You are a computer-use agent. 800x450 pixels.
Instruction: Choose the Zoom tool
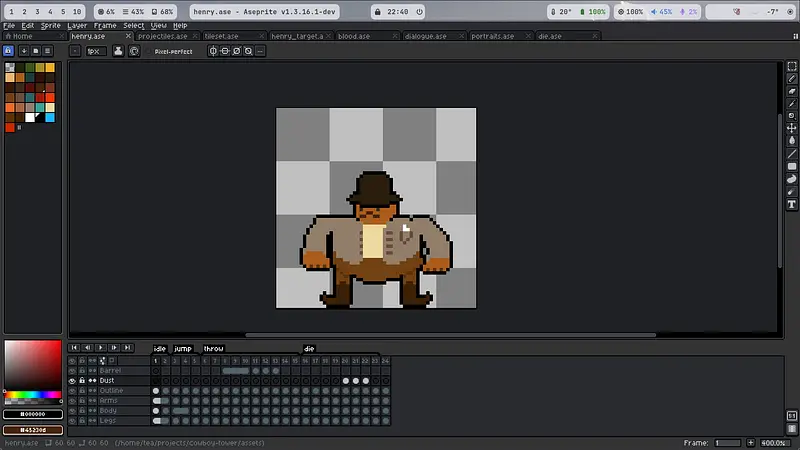pos(792,116)
